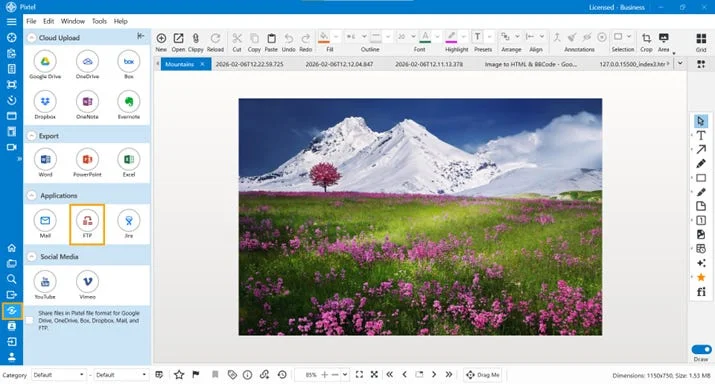Expand the tab list dropdown arrow
Screen dimensions: 715x384
click(x=680, y=64)
